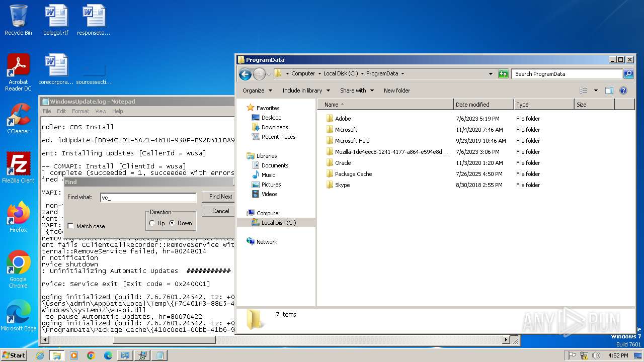
Task: Launch Edge from the taskbar
Action: click(108, 355)
